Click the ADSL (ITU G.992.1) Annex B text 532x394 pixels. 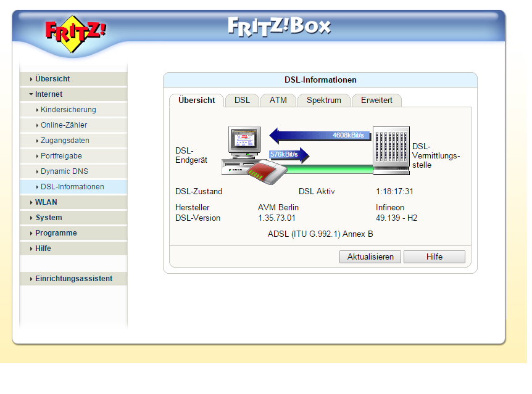[x=320, y=234]
